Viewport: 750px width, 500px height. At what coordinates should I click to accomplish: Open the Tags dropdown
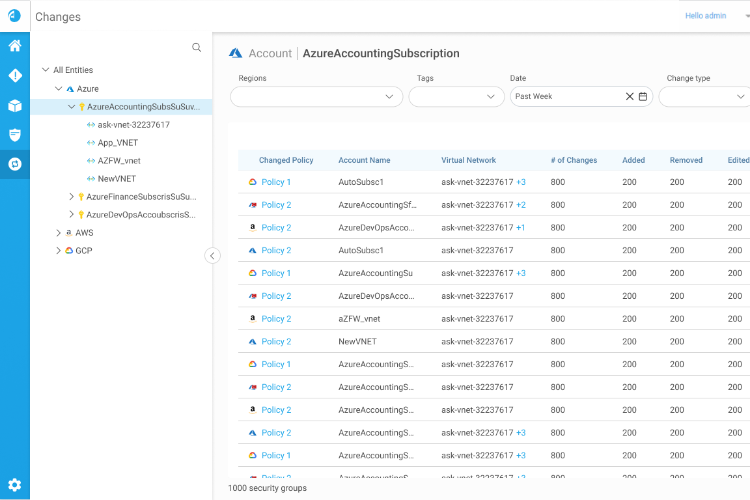(457, 97)
